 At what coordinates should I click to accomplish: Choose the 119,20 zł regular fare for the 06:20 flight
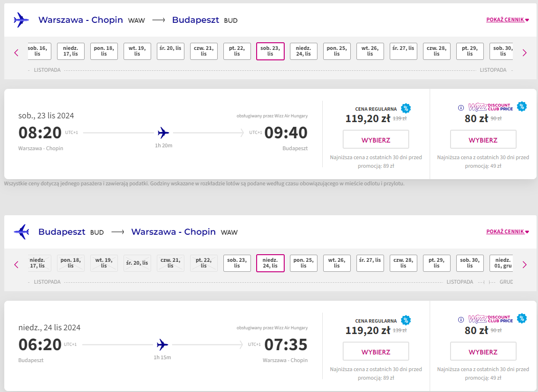(x=376, y=351)
